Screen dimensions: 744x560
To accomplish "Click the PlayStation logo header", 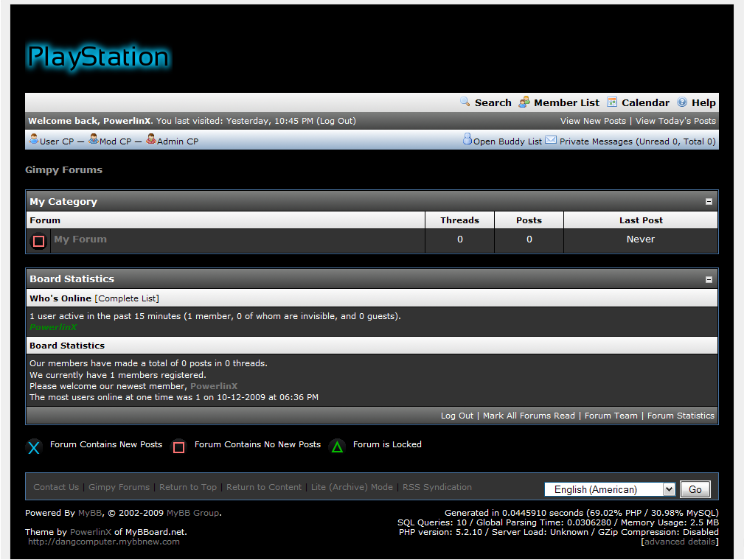I will tap(98, 57).
